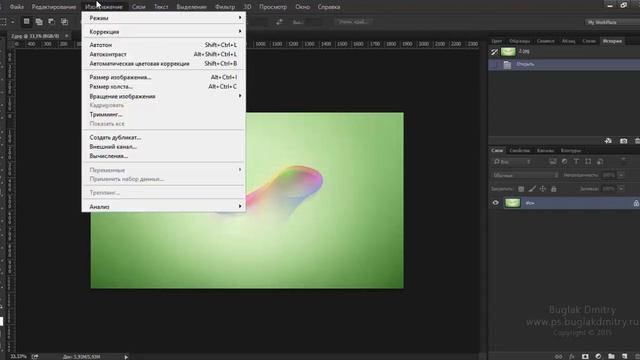This screenshot has width=640, height=360.
Task: Toggle lock position
Action: (542, 189)
